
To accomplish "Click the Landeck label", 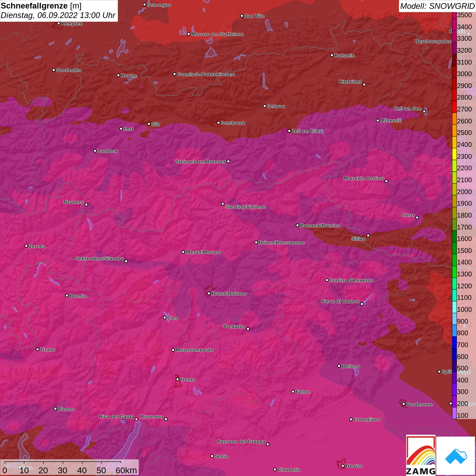I will [107, 151].
